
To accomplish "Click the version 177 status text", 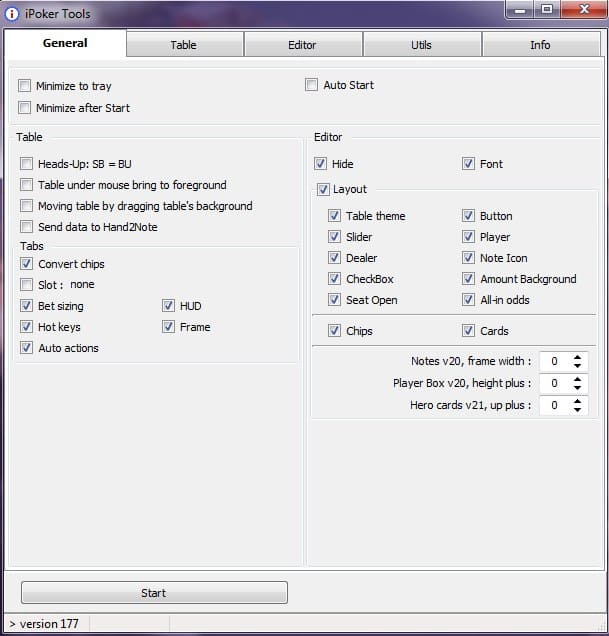I will 49,623.
